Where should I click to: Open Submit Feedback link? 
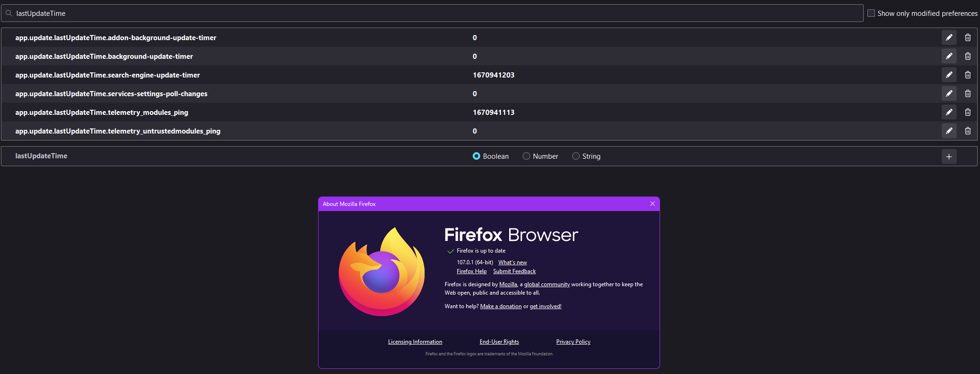[514, 271]
